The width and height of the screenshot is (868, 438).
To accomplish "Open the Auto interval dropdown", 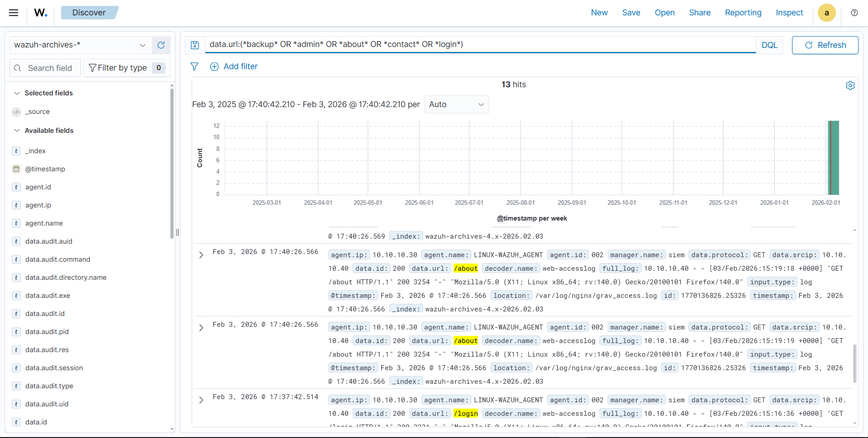I will pyautogui.click(x=456, y=104).
